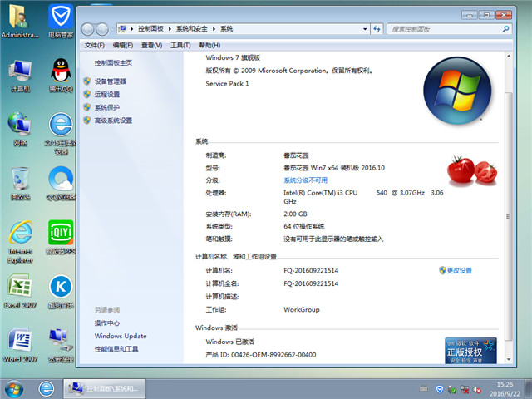This screenshot has width=532, height=399.
Task: Open the 文件(F) menu
Action: click(94, 45)
